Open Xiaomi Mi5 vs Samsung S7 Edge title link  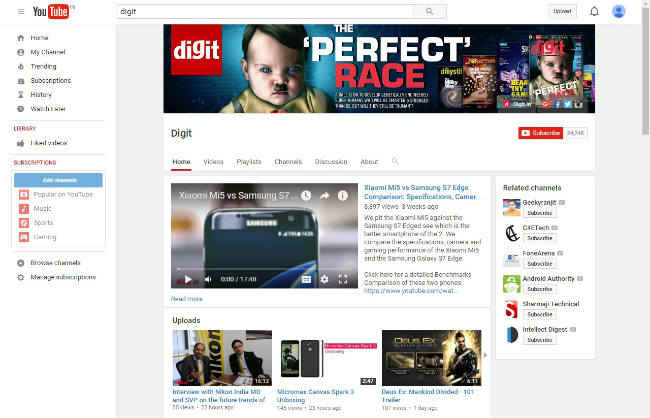pos(420,192)
